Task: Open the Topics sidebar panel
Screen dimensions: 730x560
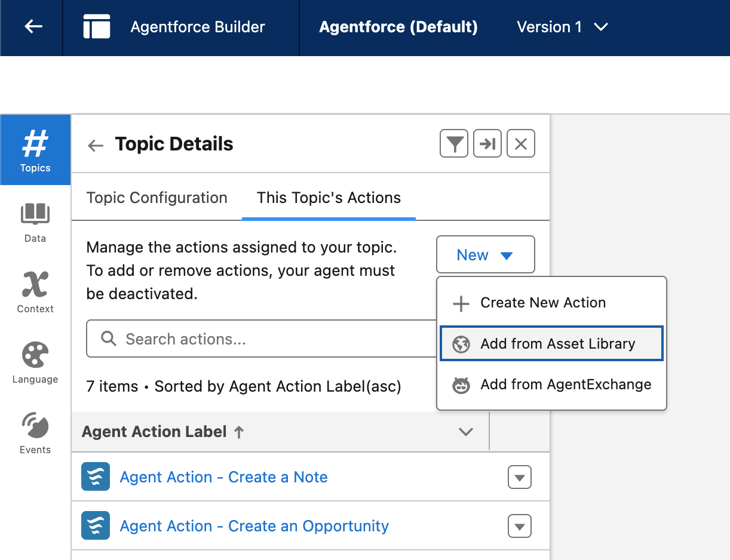Action: 35,150
